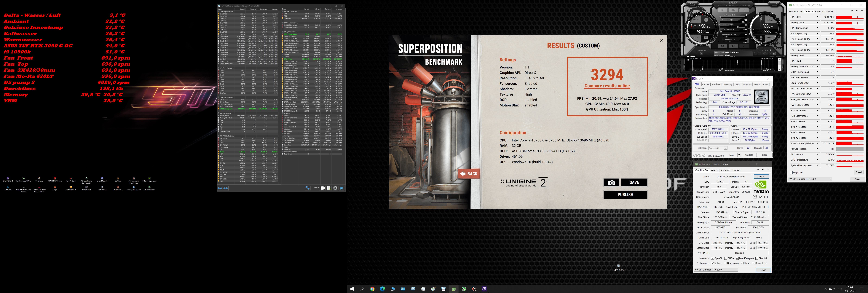Click Power Limit slider in MSI Afterburner
Screen dimensions: 868x293
click(733, 22)
